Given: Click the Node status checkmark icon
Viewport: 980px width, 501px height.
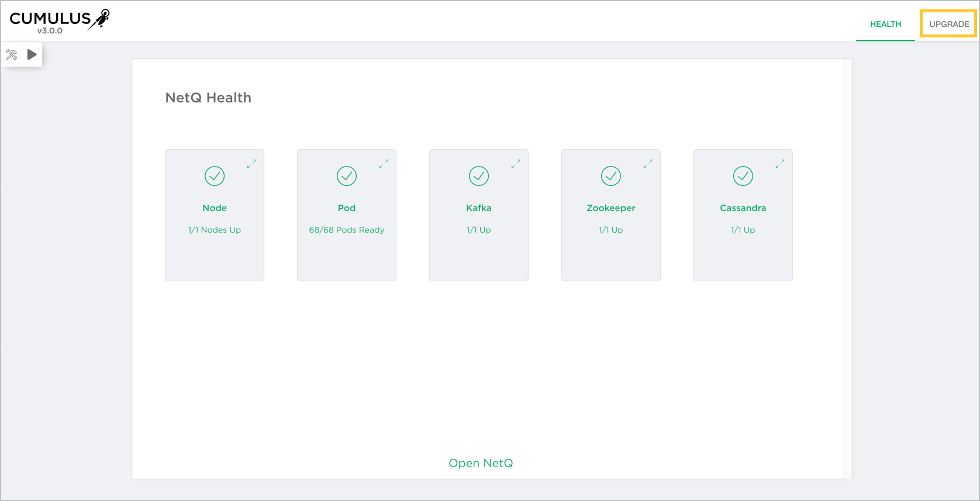Looking at the screenshot, I should tap(215, 176).
